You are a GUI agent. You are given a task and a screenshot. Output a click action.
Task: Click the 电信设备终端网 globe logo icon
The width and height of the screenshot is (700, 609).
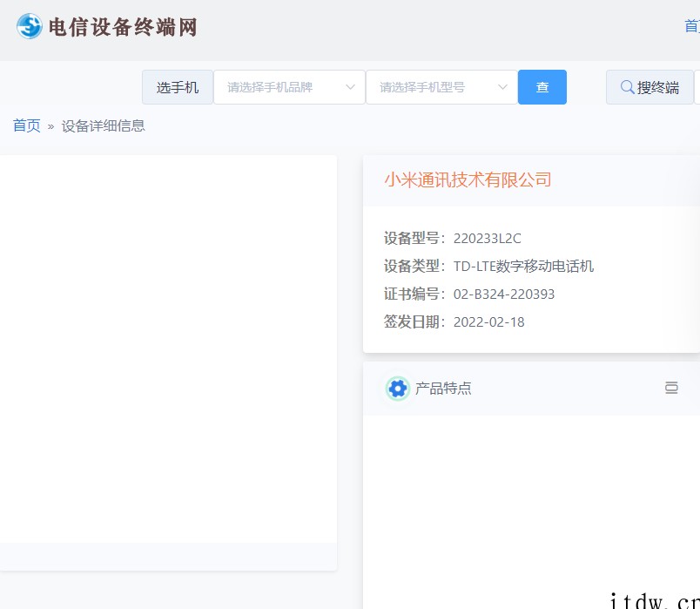coord(30,26)
